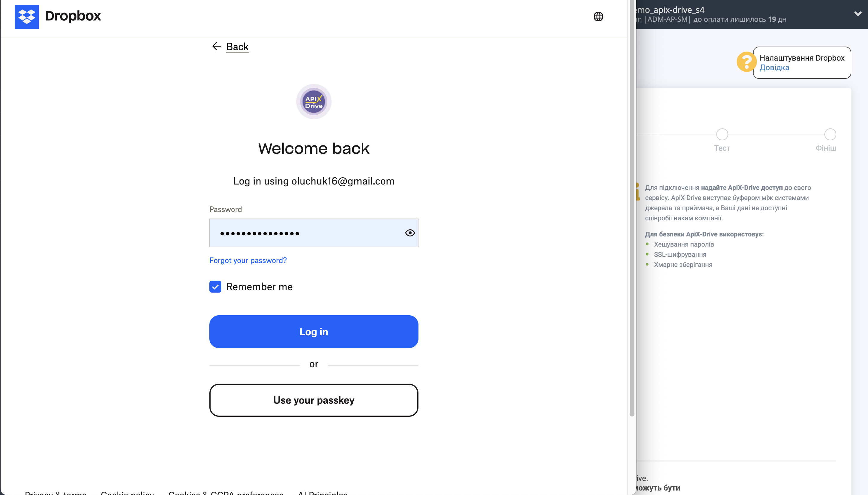This screenshot has height=495, width=868.
Task: Click the Back link
Action: (x=237, y=47)
